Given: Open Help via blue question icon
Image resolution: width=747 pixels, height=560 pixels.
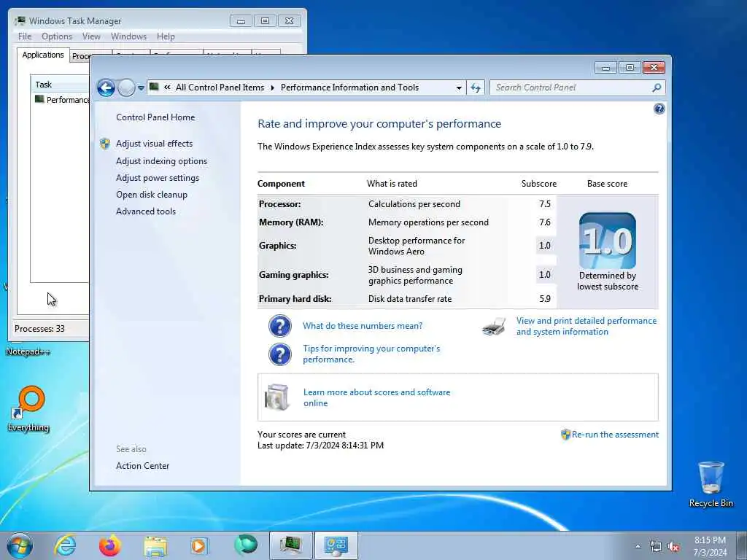Looking at the screenshot, I should (x=659, y=109).
